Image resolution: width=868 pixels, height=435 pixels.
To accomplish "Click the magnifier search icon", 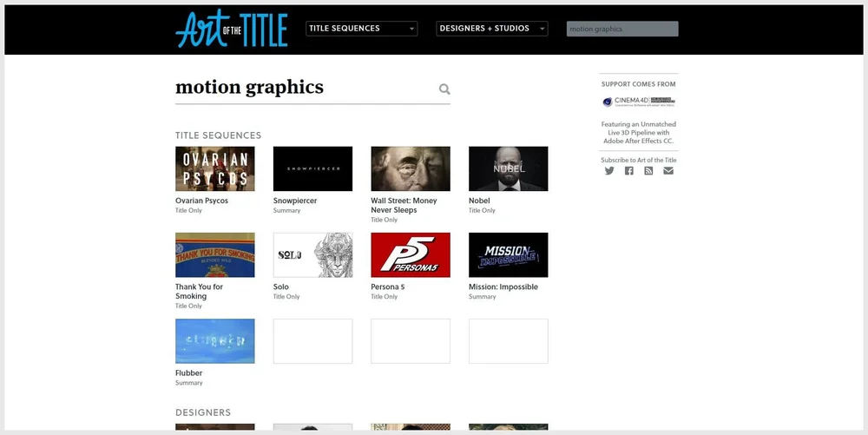I will [x=444, y=89].
